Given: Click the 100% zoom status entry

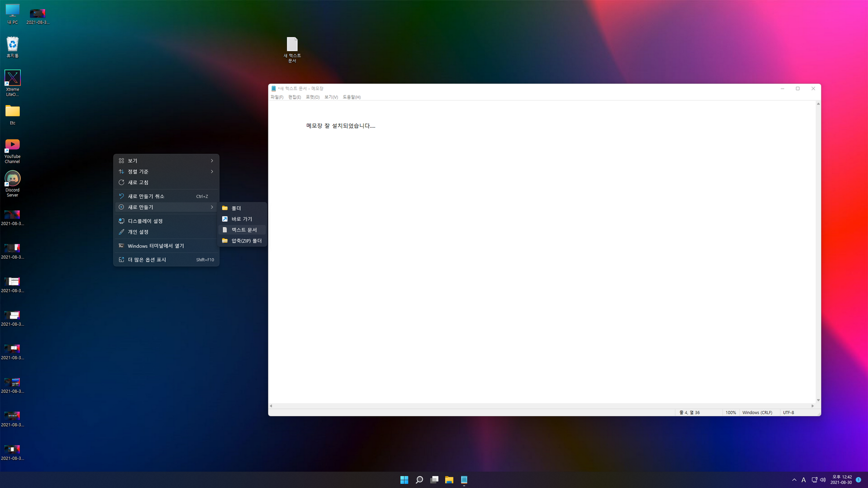Looking at the screenshot, I should 730,412.
